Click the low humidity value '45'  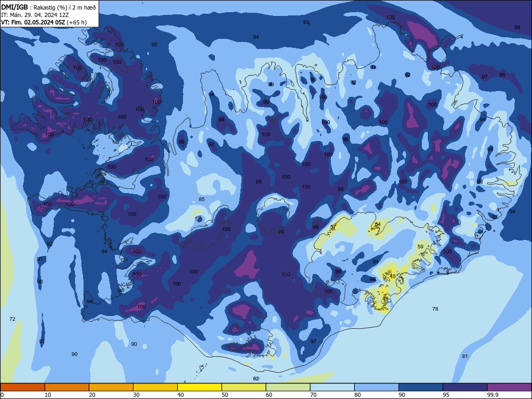point(393,276)
